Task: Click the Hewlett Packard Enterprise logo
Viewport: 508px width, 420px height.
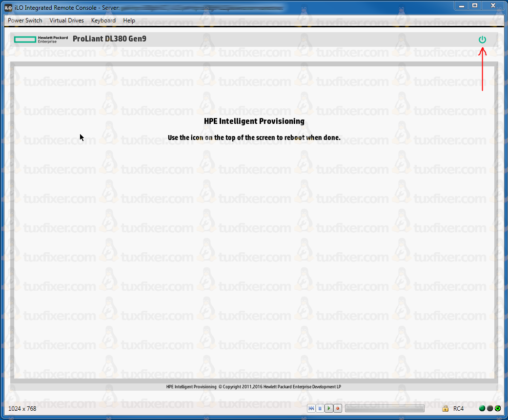Action: [41, 39]
